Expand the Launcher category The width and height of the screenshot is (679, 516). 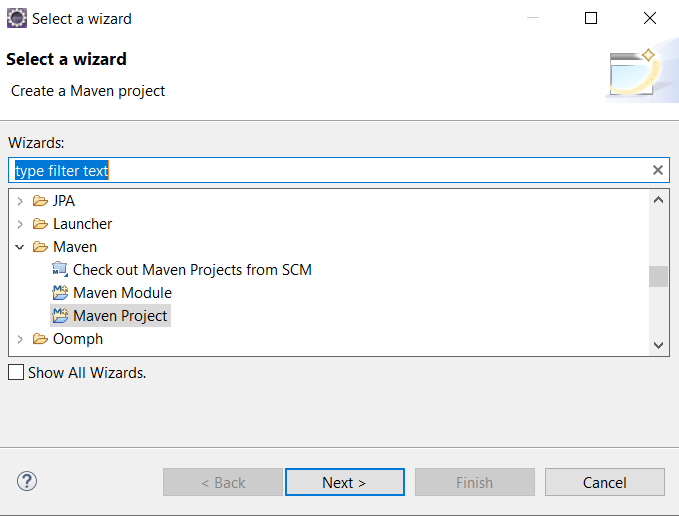(19, 224)
